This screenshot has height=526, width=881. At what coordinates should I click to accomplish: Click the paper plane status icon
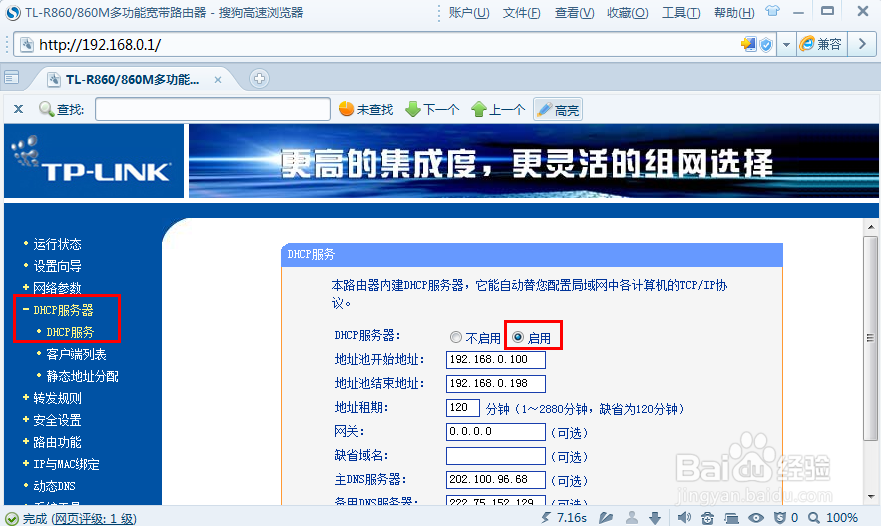click(606, 518)
